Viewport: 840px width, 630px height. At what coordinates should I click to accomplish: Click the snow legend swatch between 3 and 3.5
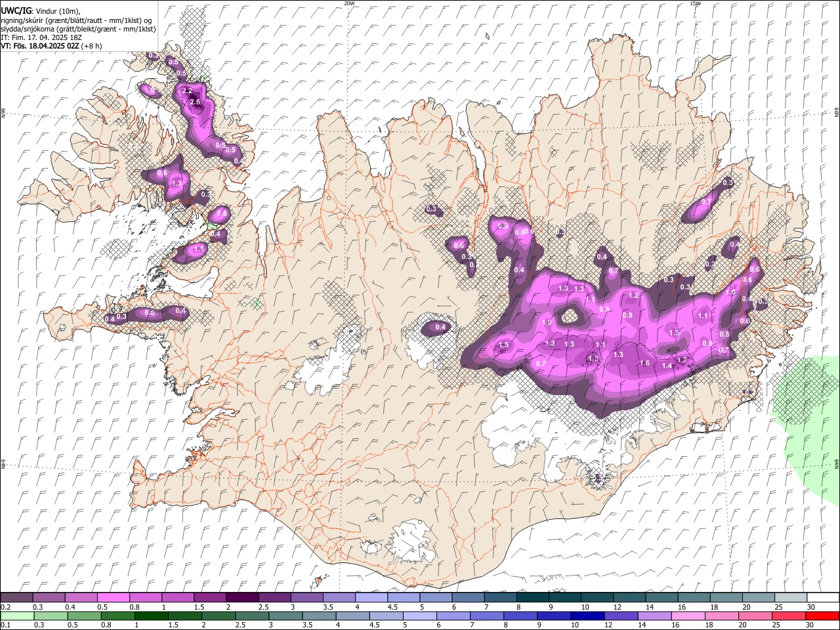coord(306,598)
